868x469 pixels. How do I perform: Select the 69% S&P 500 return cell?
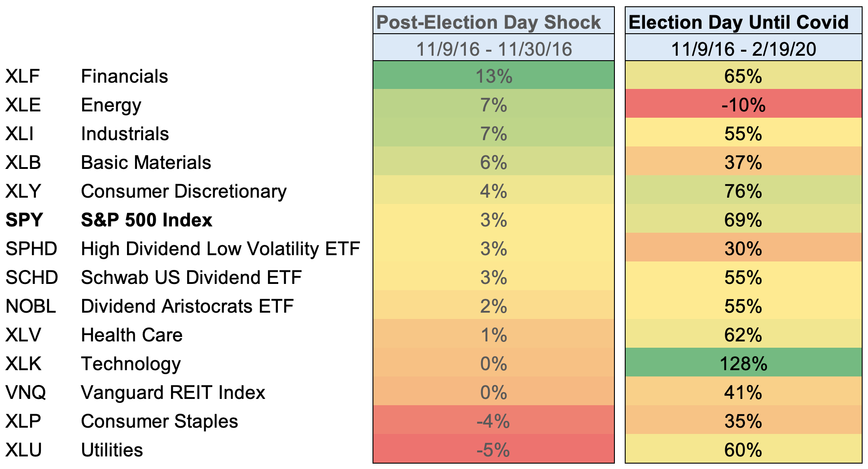pos(743,220)
